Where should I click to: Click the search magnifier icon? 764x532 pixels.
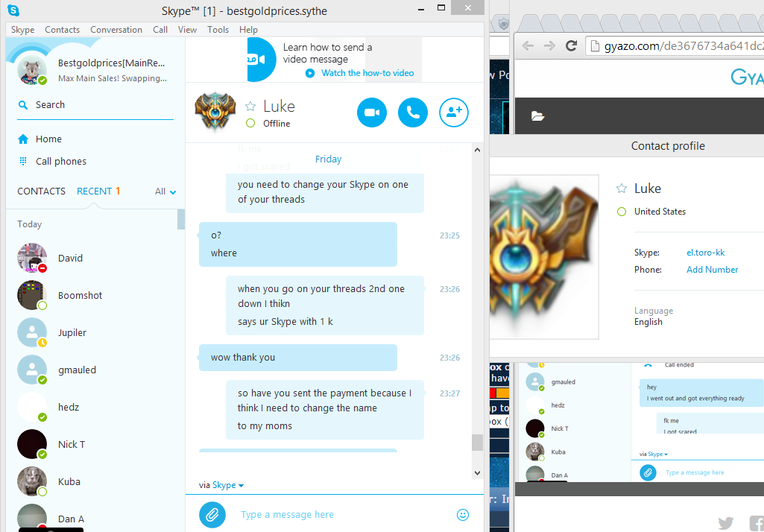coord(22,105)
